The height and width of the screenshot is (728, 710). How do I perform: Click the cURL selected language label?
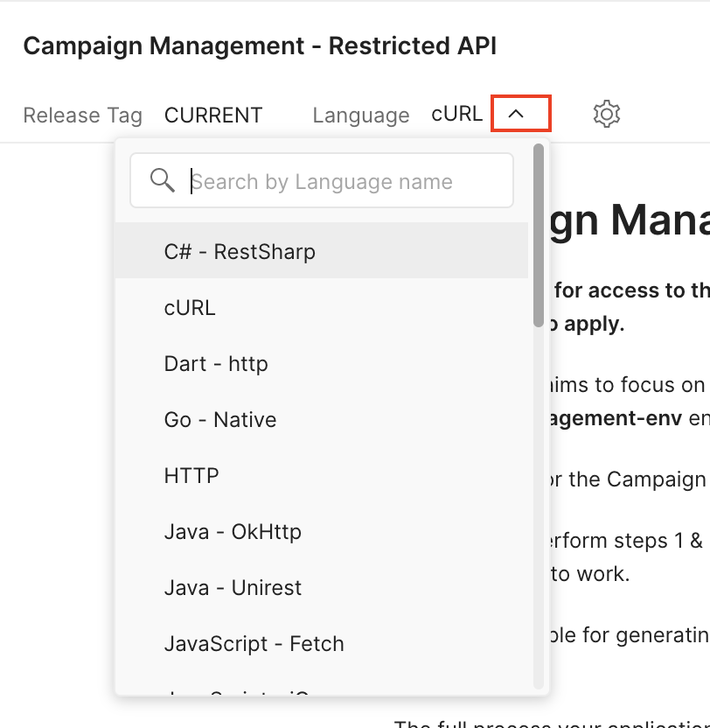tap(457, 115)
